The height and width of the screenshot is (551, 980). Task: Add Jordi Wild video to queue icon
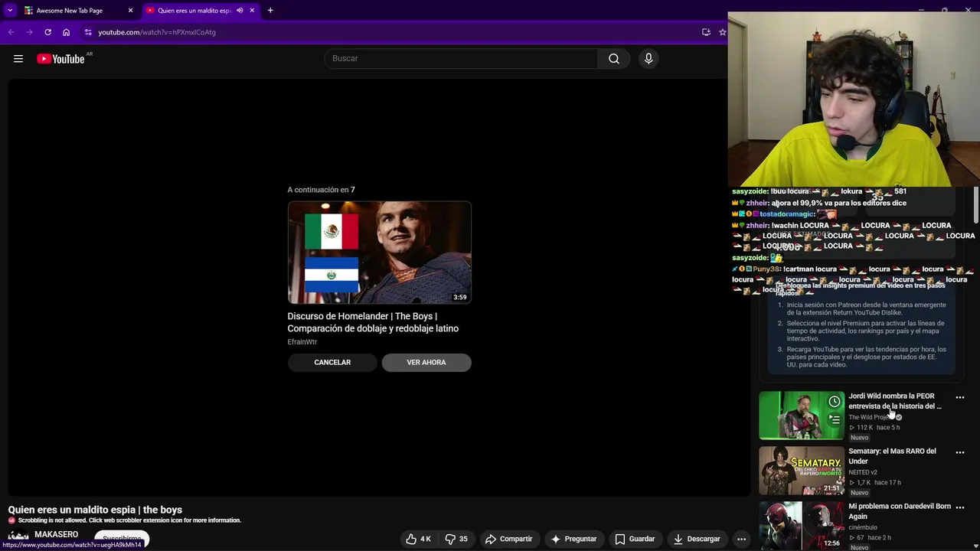835,419
